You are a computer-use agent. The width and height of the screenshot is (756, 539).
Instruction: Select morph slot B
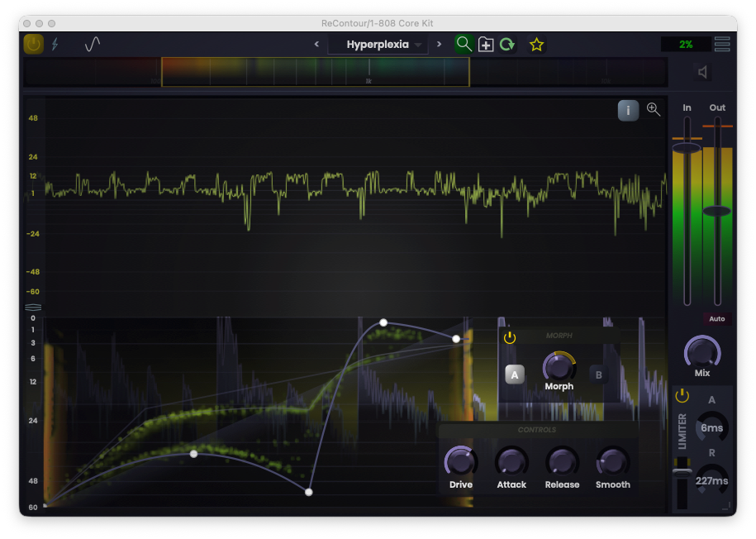pos(599,374)
